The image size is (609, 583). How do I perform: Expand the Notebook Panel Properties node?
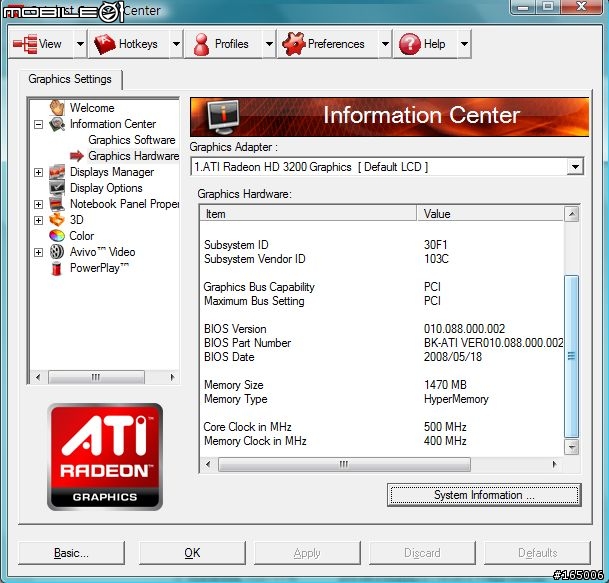point(38,204)
